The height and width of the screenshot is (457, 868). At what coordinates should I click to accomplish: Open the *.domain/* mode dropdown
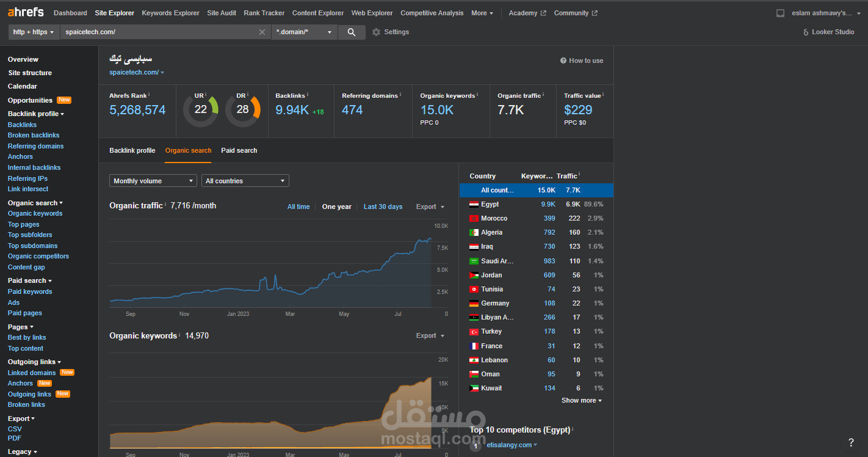click(x=305, y=32)
